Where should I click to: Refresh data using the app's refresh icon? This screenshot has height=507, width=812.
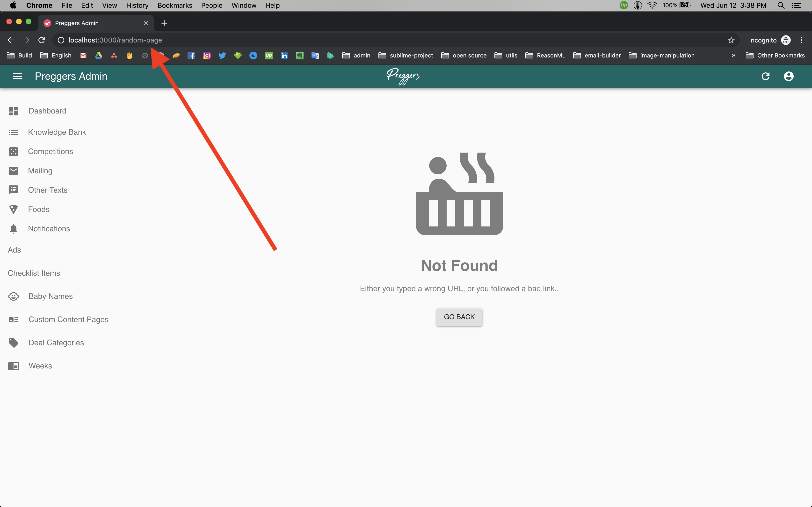pos(766,76)
